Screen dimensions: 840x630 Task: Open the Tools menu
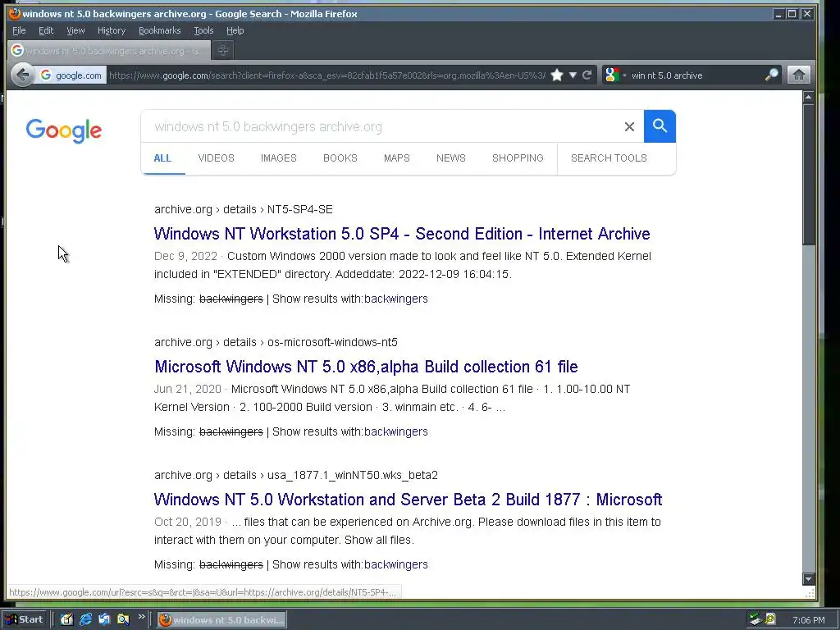[x=203, y=30]
